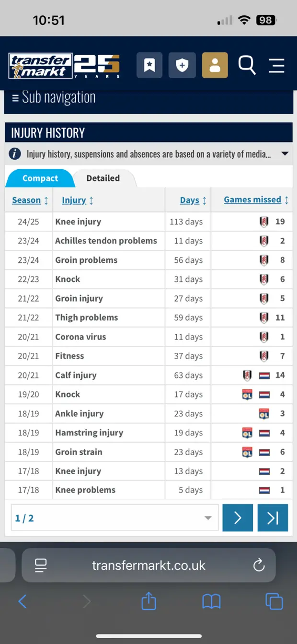Tap the shield plus icon in header
The image size is (297, 644).
tap(182, 65)
